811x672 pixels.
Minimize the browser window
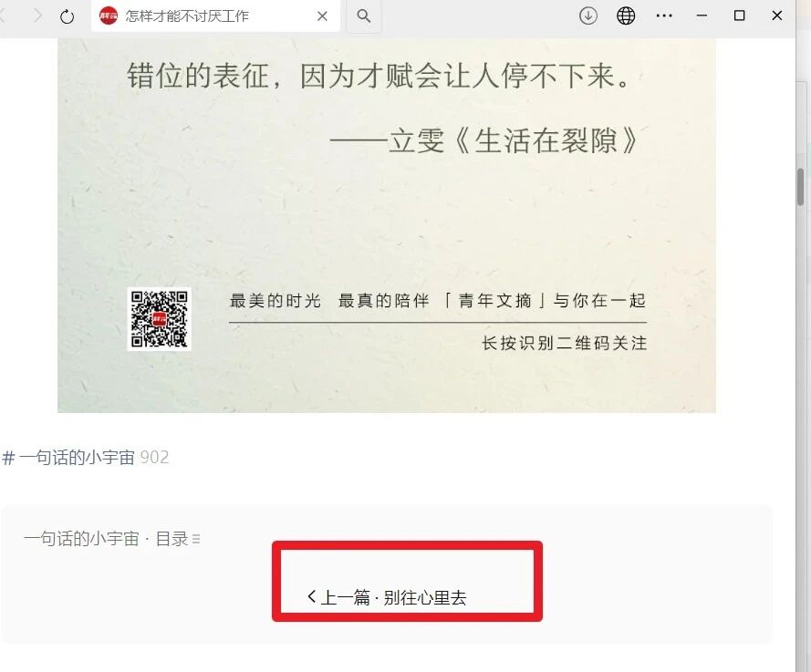(x=702, y=16)
